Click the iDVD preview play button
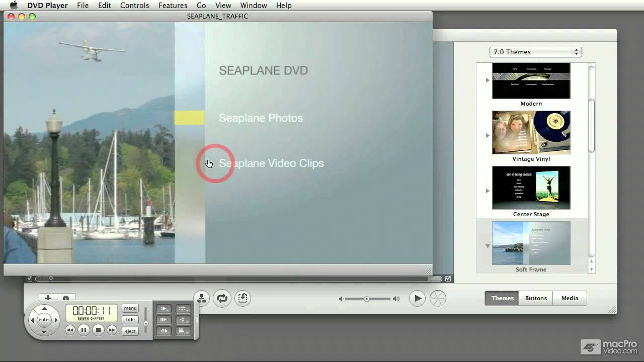 (418, 298)
